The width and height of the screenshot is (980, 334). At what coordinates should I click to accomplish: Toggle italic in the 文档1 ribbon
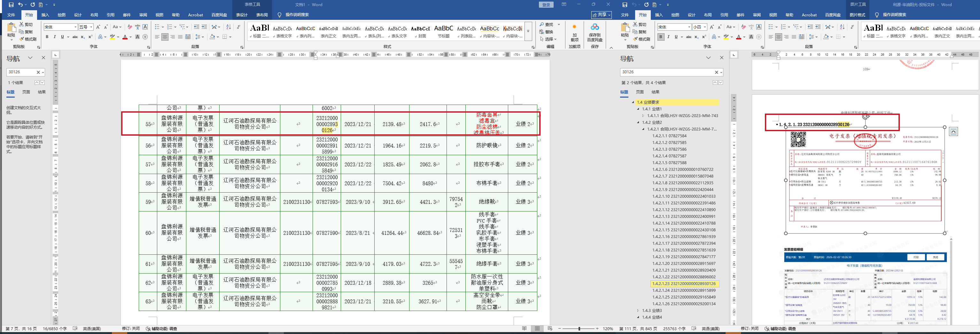(55, 37)
